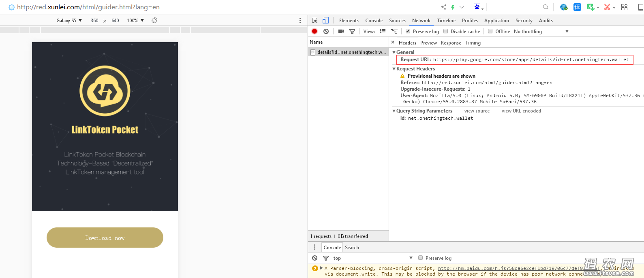The image size is (644, 278).
Task: Click the magnifier search icon
Action: pos(546,7)
